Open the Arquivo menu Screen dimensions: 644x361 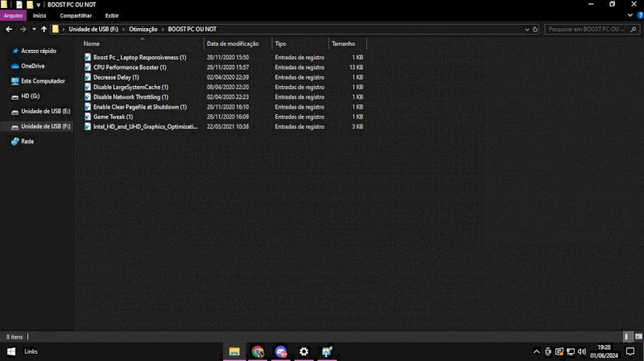(x=13, y=15)
